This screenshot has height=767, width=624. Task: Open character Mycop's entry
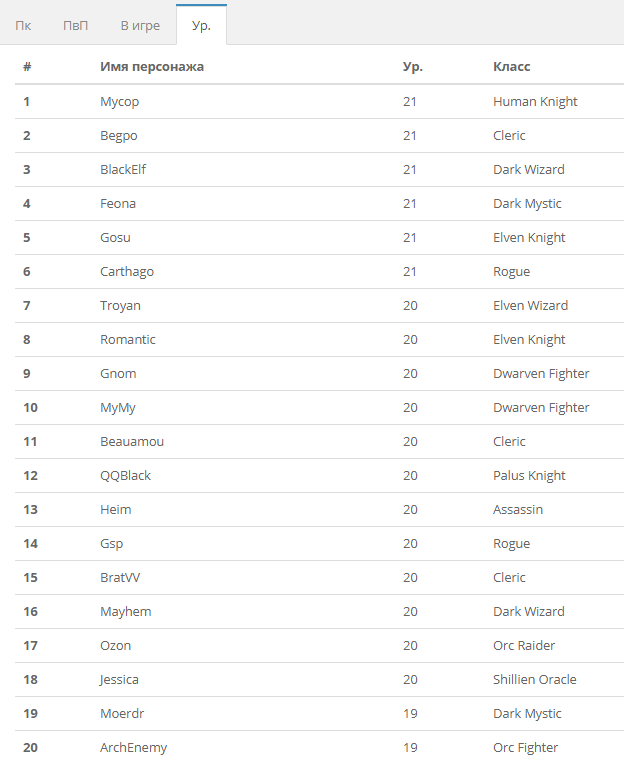click(x=119, y=102)
